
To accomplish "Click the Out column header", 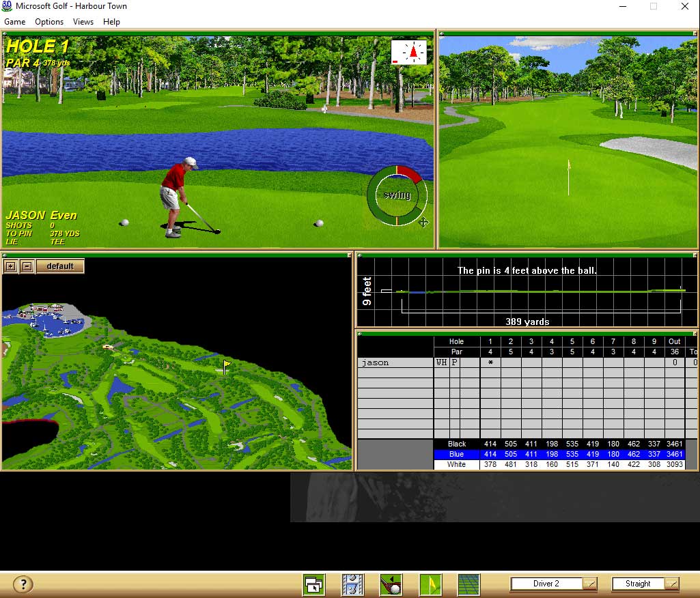I will 675,341.
